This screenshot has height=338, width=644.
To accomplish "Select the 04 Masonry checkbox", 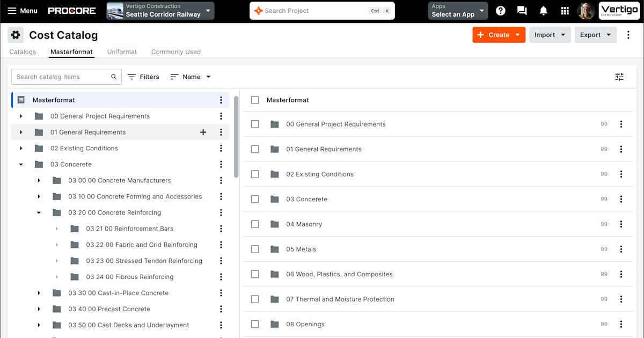I will (255, 224).
